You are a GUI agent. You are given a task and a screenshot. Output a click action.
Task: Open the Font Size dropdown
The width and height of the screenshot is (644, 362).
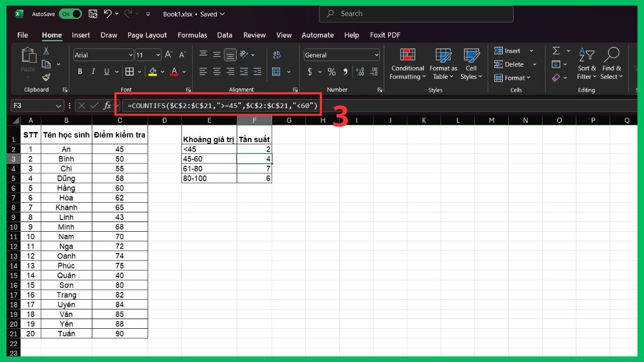[157, 55]
